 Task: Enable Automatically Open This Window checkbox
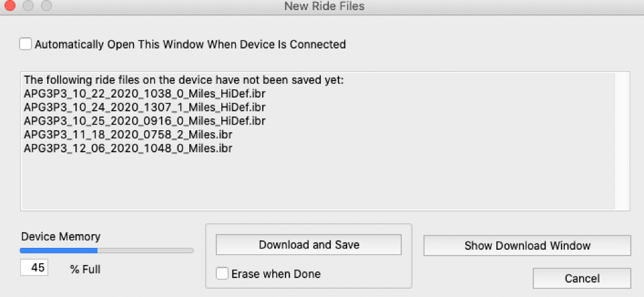[x=25, y=44]
